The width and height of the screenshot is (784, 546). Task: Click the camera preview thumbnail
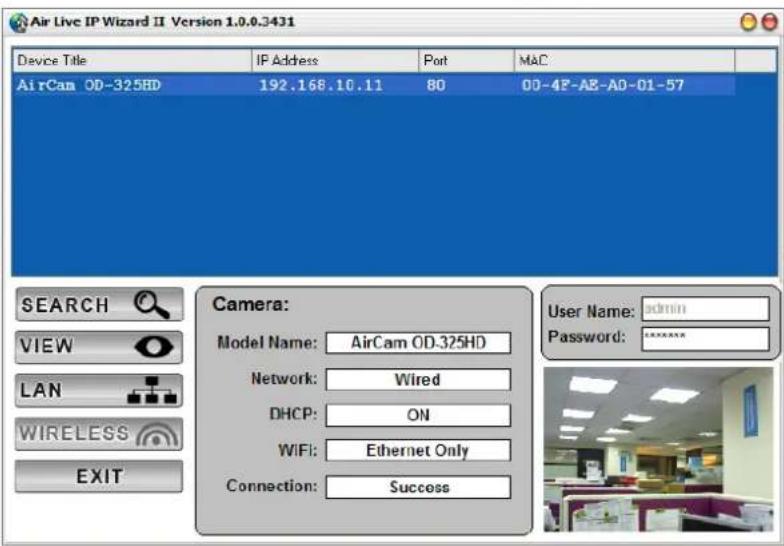point(658,450)
